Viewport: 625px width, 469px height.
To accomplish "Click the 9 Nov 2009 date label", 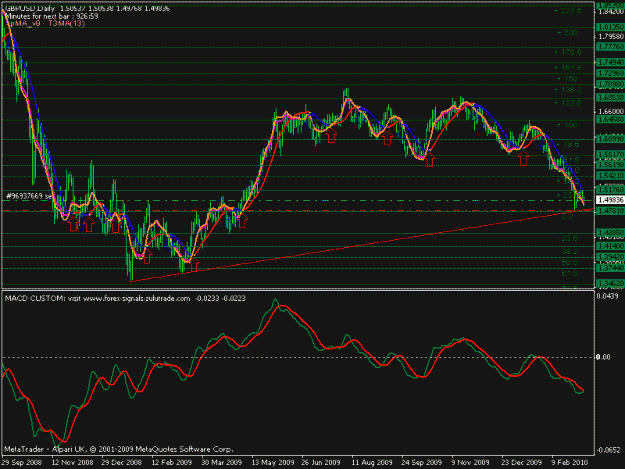I will pyautogui.click(x=470, y=462).
